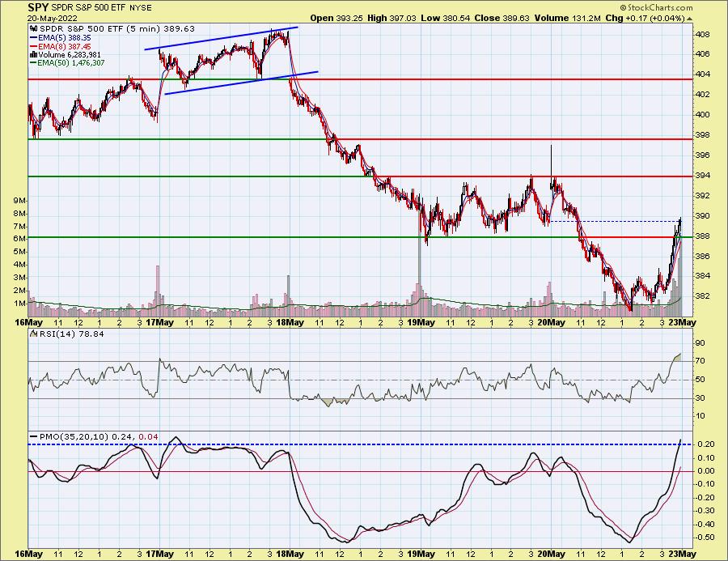
Task: Click 20May on the bottom PMO date axis
Action: point(551,554)
